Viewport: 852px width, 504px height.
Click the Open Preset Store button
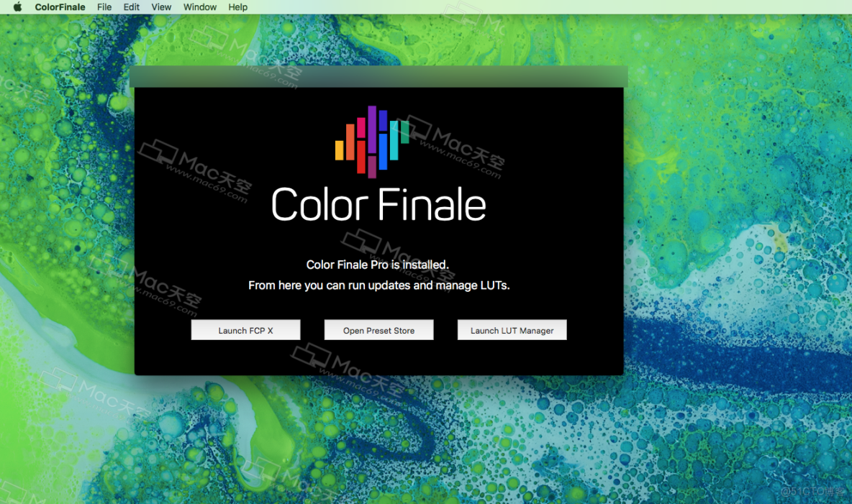[x=379, y=330]
